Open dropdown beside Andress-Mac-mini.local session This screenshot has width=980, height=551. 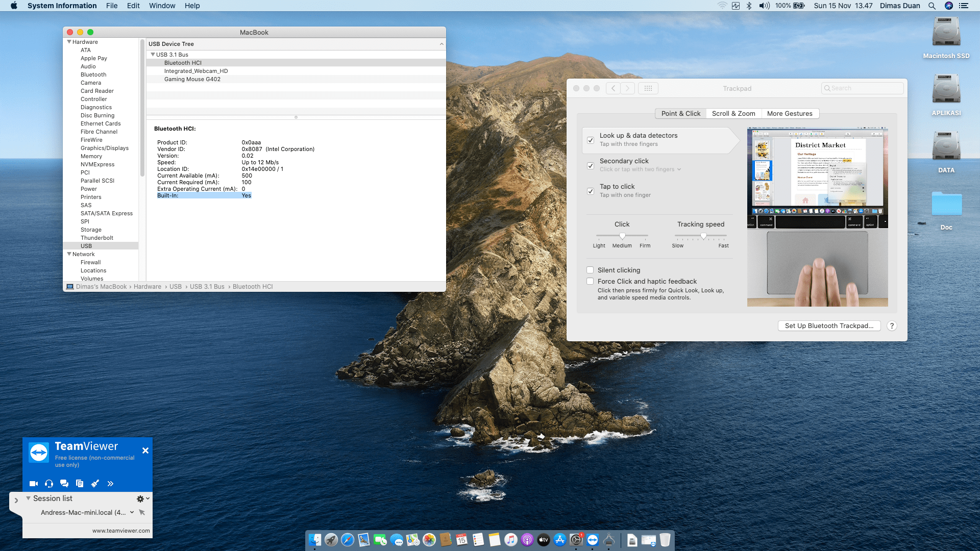pos(132,512)
